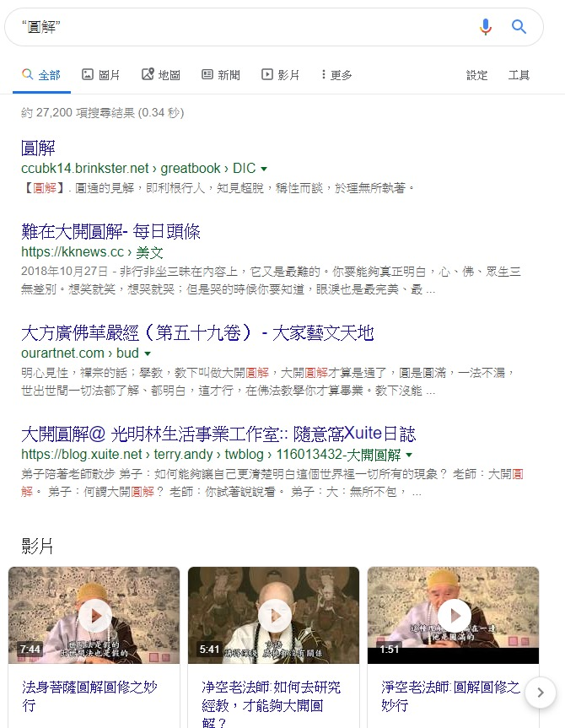Open 設定 settings menu
Screen dimensions: 565x728
click(x=476, y=75)
